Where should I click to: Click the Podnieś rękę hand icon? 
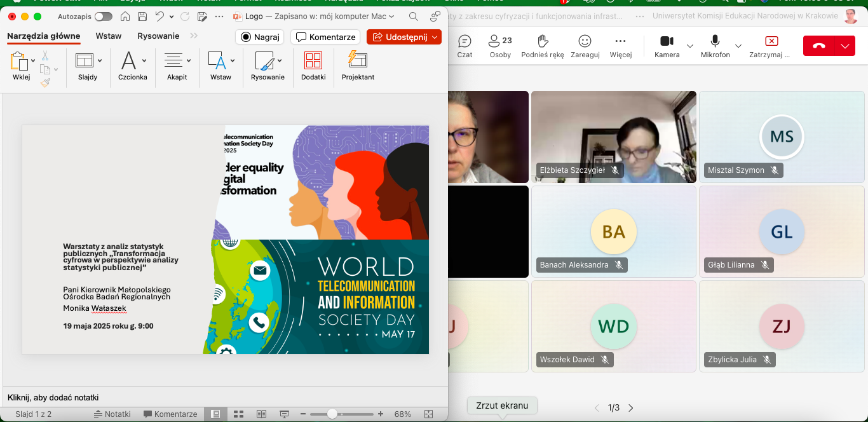542,42
